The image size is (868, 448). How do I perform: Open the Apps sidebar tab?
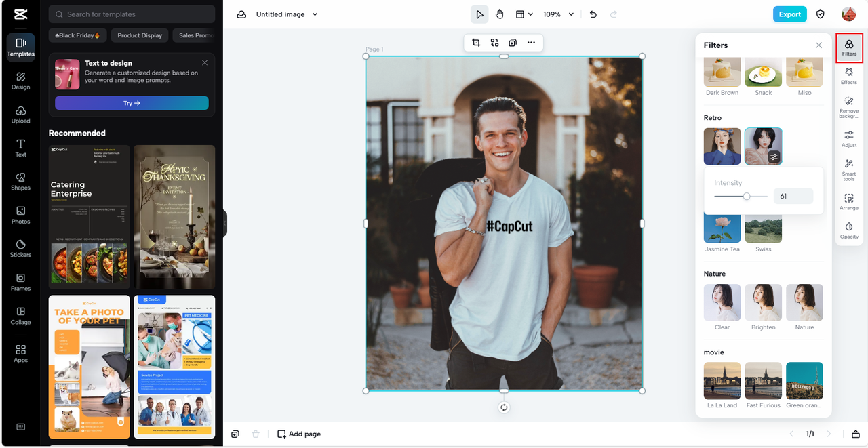[20, 353]
